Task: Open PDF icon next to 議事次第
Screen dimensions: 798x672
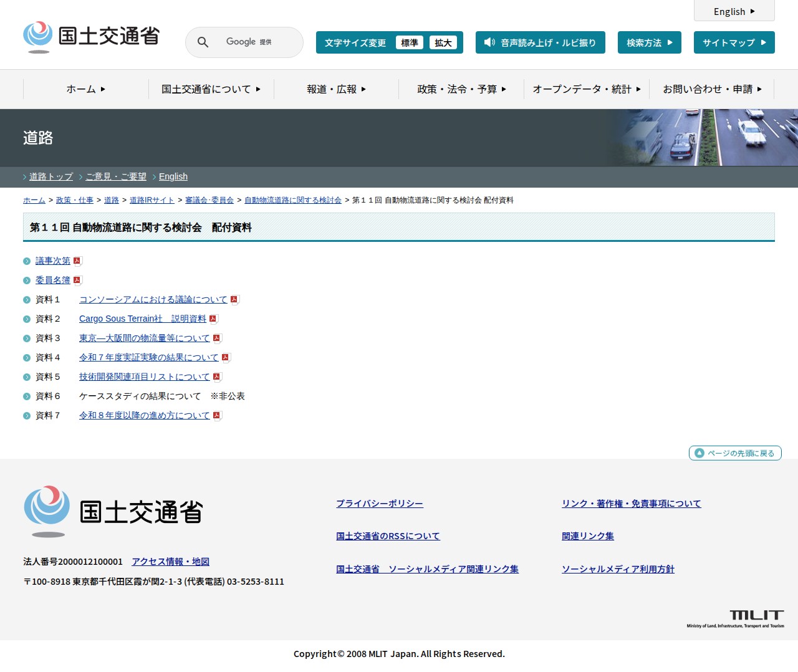Action: point(77,261)
